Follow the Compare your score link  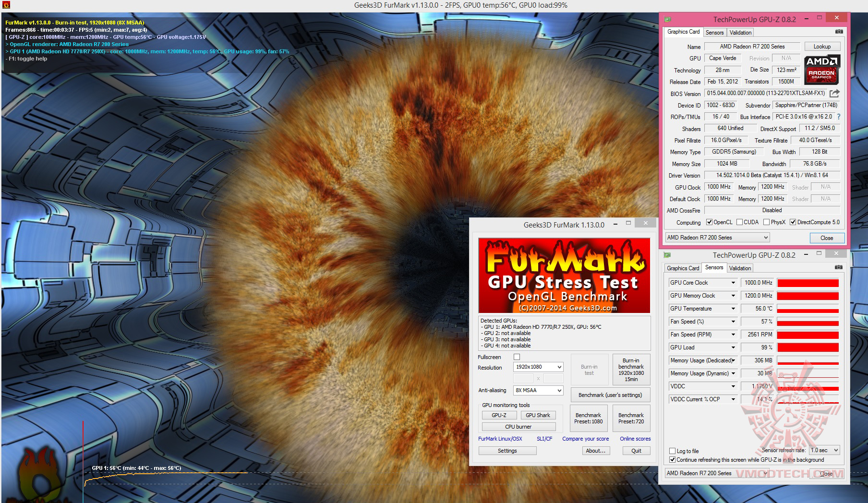(x=586, y=439)
